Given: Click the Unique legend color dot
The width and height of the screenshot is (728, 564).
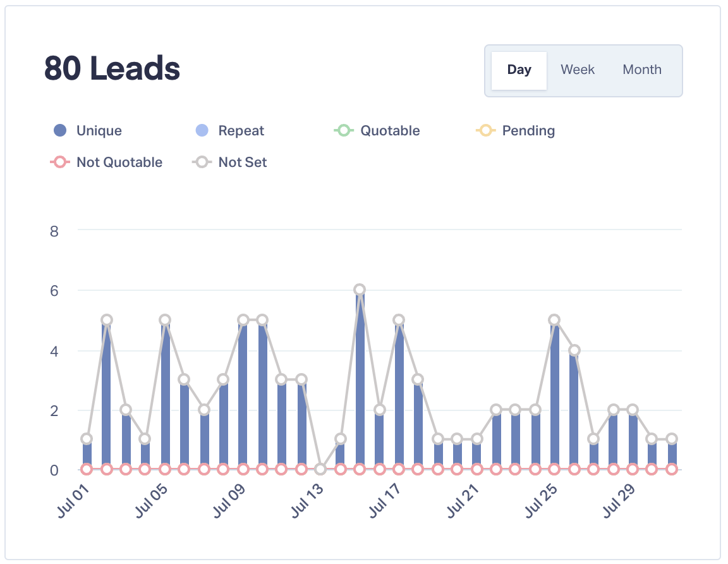Looking at the screenshot, I should click(60, 130).
